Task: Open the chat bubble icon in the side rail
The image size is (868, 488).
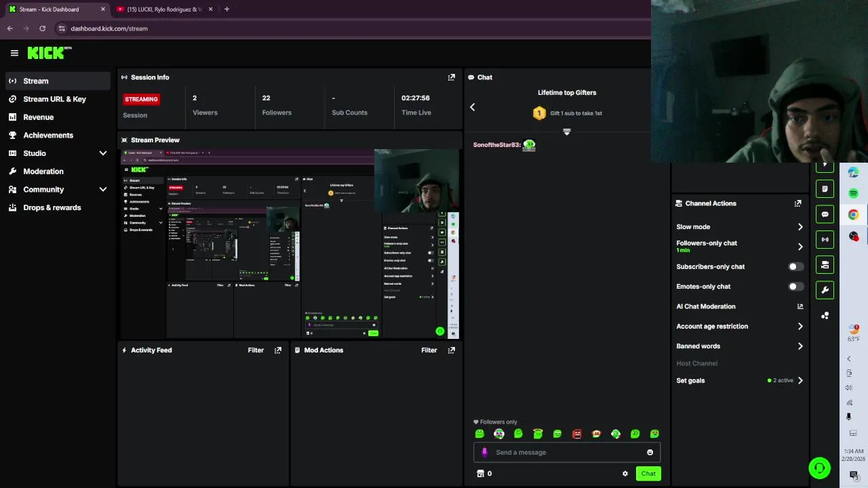Action: (x=825, y=214)
